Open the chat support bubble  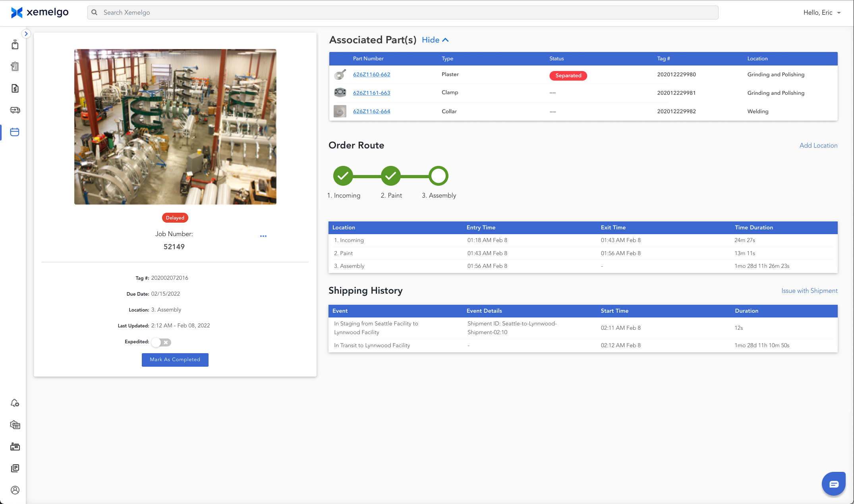(833, 484)
